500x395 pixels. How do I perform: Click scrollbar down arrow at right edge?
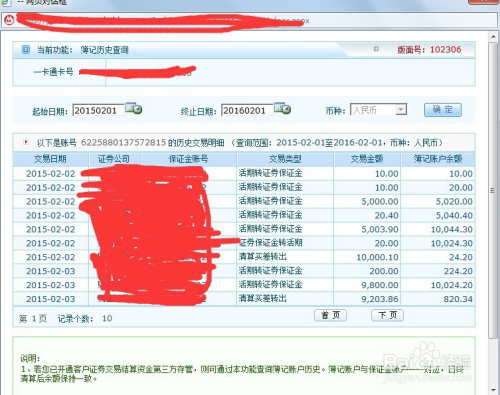(x=493, y=389)
